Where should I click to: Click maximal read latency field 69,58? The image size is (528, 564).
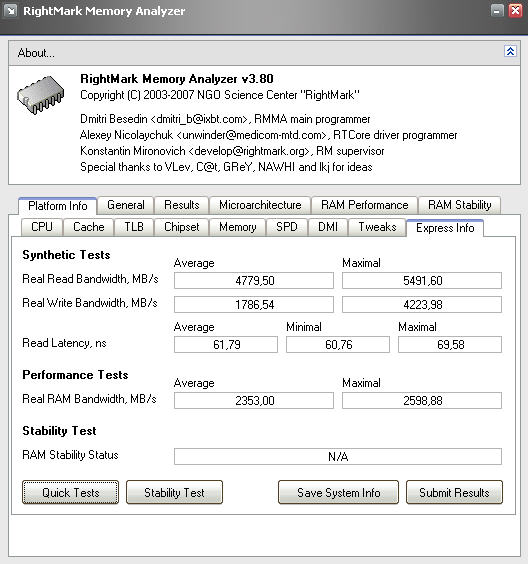450,345
